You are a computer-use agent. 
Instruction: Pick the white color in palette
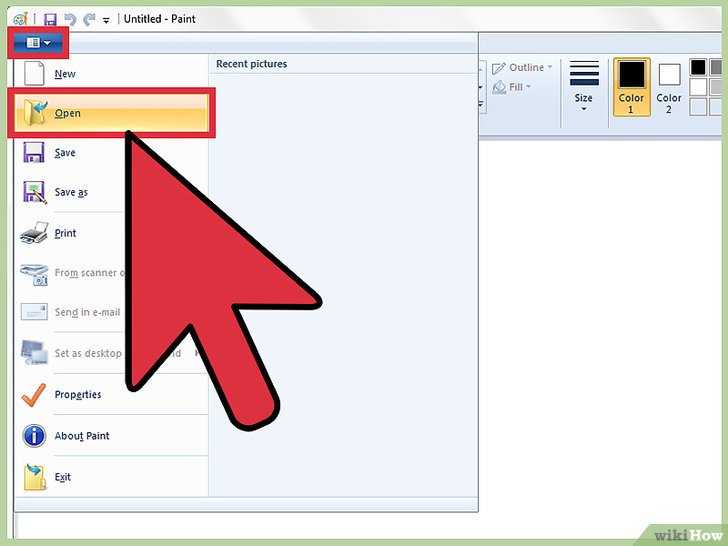tap(698, 87)
